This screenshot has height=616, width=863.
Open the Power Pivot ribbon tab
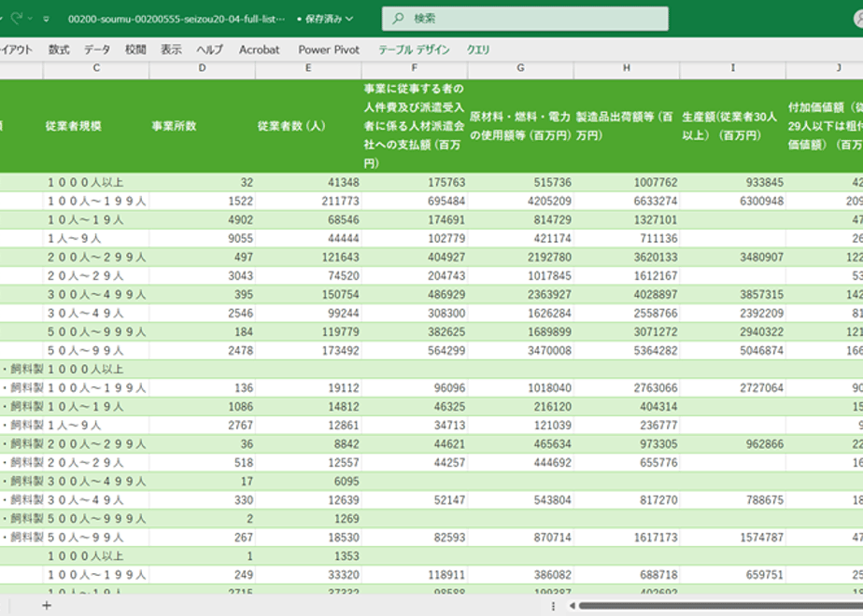(329, 49)
